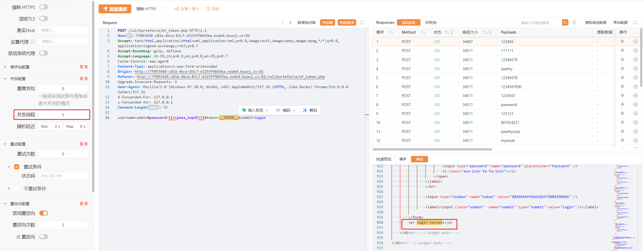
Task: Click the filter funnel icon beside search
Action: click(x=574, y=23)
